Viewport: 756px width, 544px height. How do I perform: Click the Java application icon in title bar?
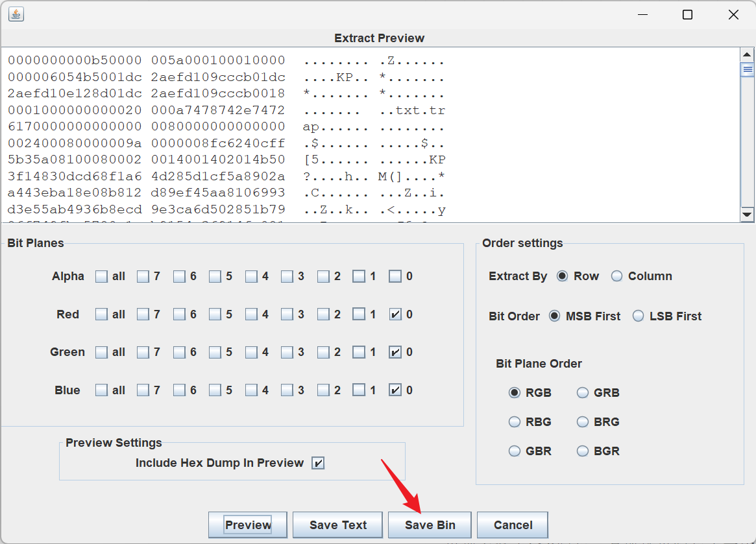click(16, 14)
